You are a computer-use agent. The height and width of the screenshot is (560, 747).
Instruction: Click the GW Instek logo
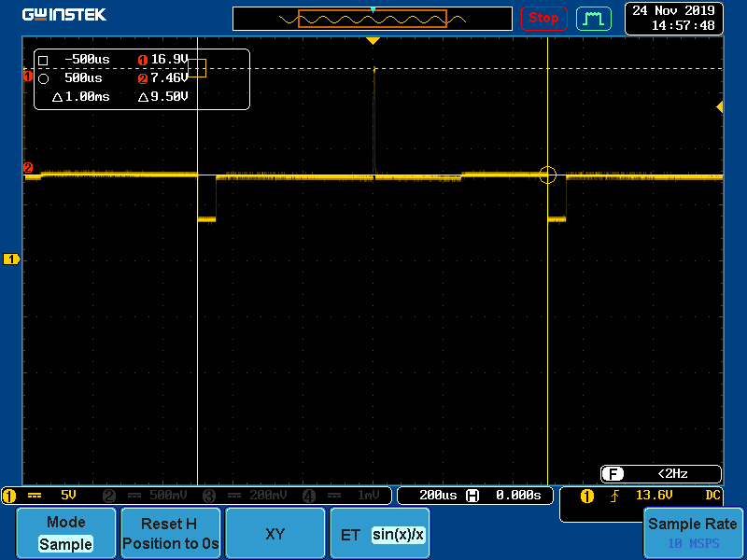63,14
